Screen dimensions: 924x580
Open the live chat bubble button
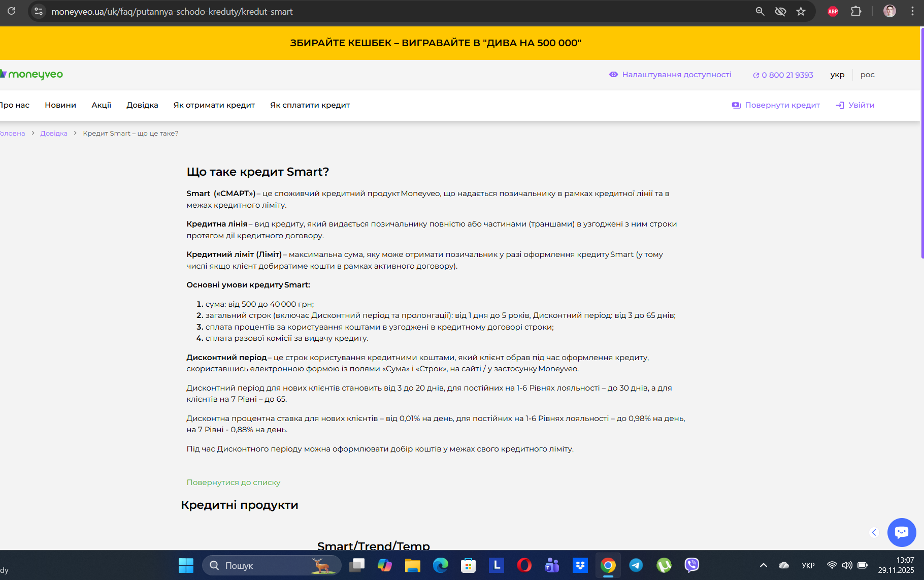(902, 532)
